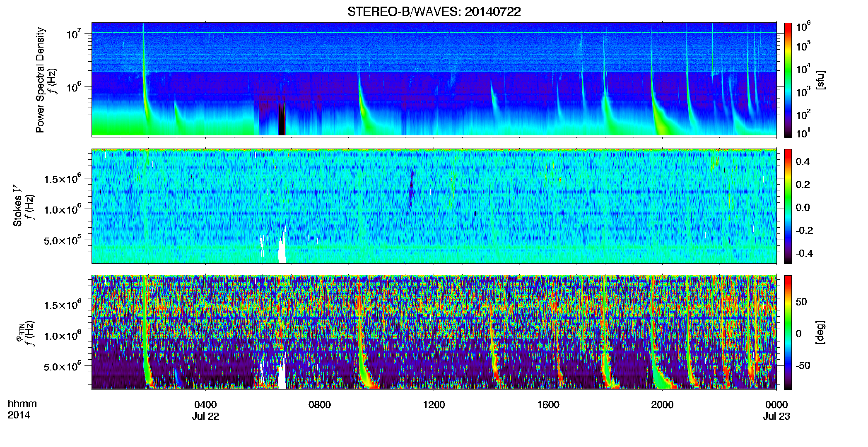Click the 1.0×10^6 tick on φRTN panel
Viewport: 868px width, 447px height.
63,336
